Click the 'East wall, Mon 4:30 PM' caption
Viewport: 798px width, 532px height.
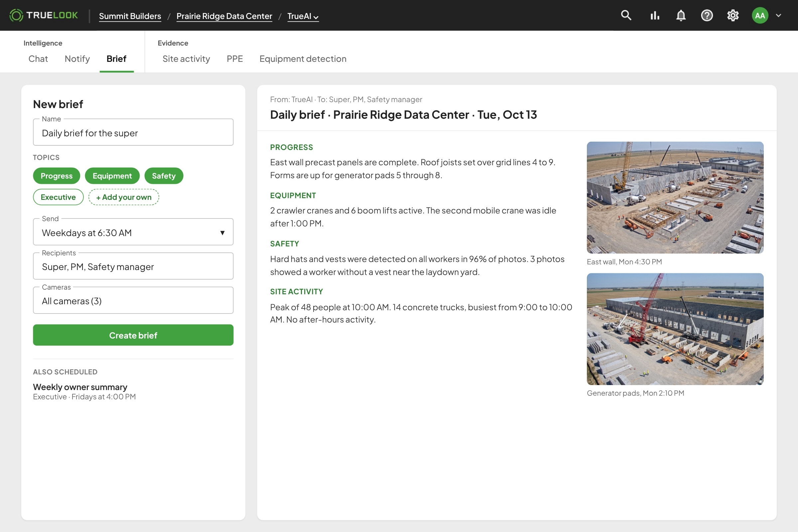pyautogui.click(x=624, y=262)
